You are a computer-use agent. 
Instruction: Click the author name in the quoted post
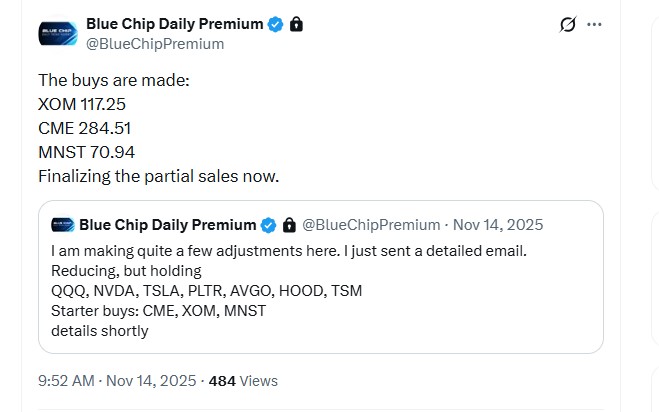click(x=167, y=224)
